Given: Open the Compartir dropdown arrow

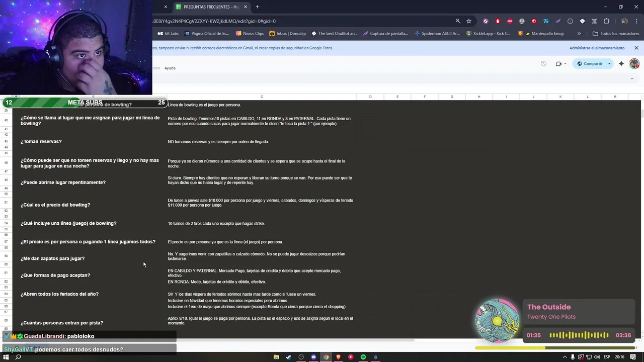Looking at the screenshot, I should pos(609,64).
